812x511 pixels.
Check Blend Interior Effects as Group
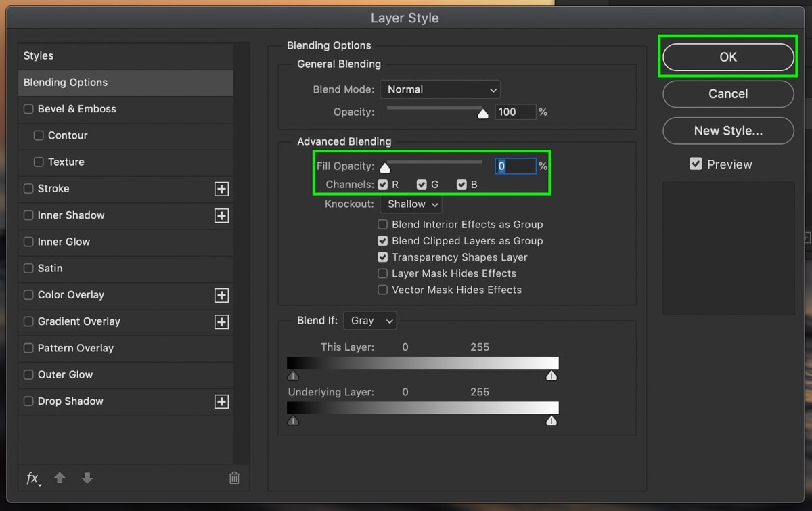[x=383, y=224]
